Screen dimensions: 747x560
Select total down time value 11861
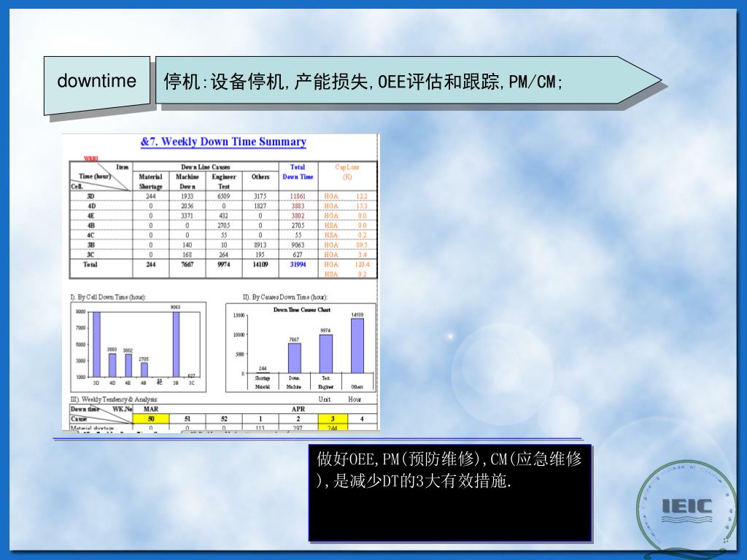298,196
